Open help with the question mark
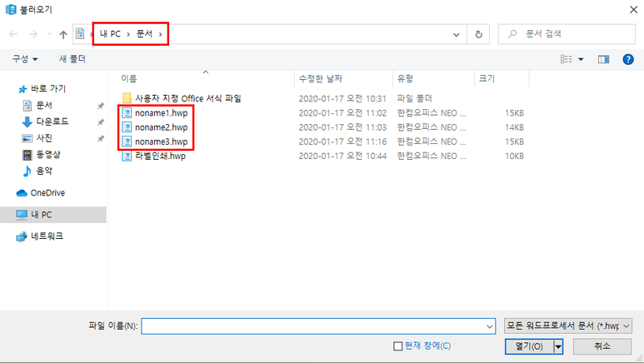The image size is (644, 363). coord(628,60)
